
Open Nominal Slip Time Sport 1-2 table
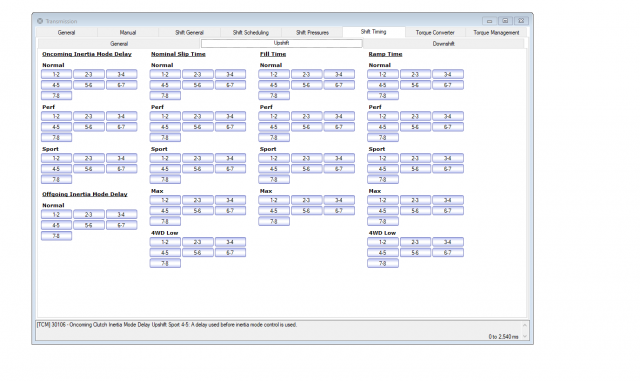165,158
